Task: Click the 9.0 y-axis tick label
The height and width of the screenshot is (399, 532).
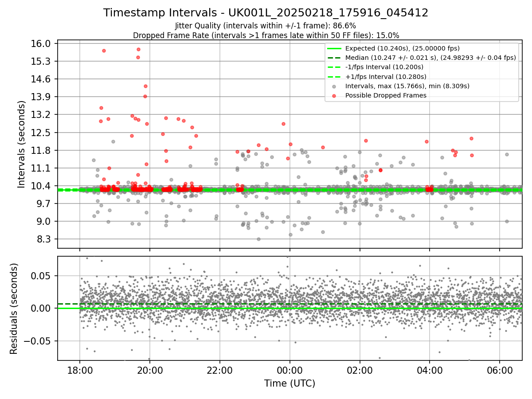Action: point(44,221)
